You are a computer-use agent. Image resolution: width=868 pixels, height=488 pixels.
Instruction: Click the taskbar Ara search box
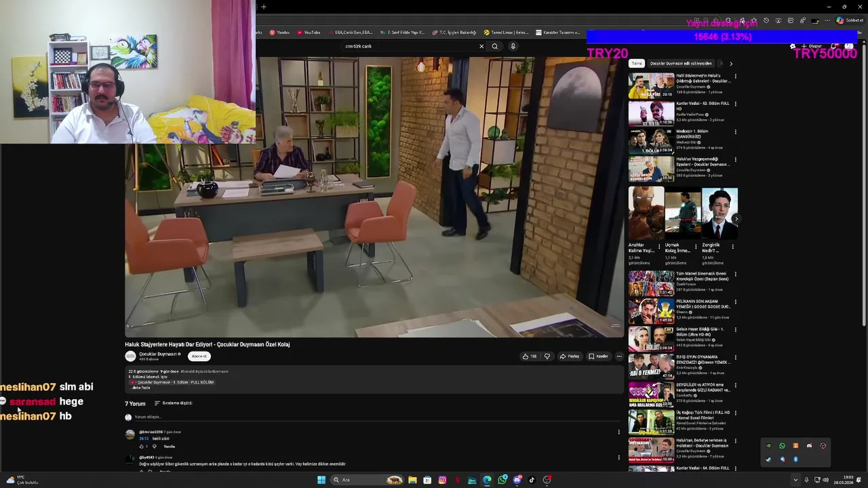point(368,480)
